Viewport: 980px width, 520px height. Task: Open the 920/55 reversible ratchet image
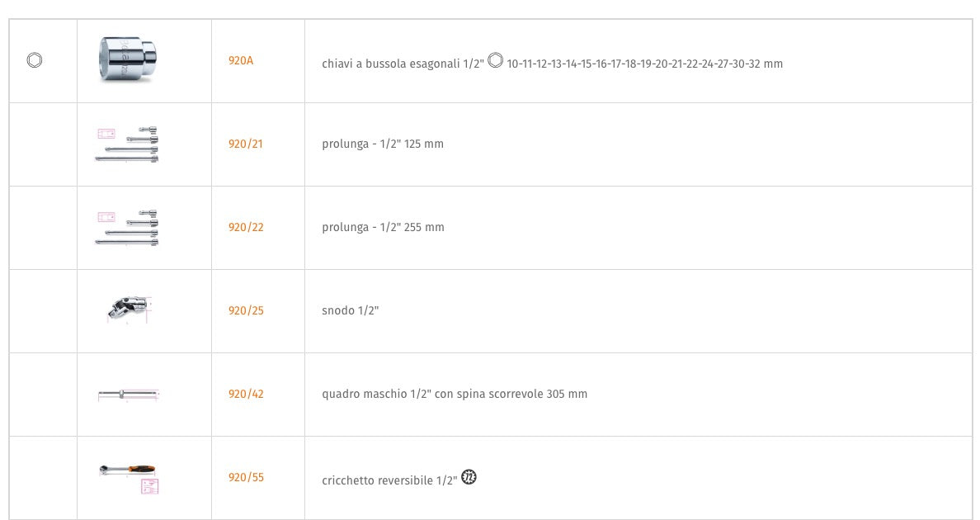tap(129, 479)
